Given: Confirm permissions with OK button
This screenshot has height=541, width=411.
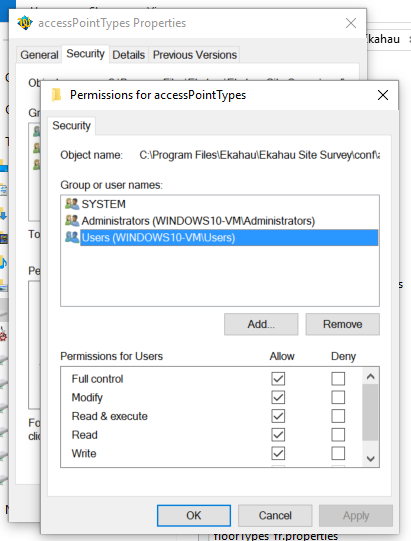Looking at the screenshot, I should pyautogui.click(x=194, y=515).
